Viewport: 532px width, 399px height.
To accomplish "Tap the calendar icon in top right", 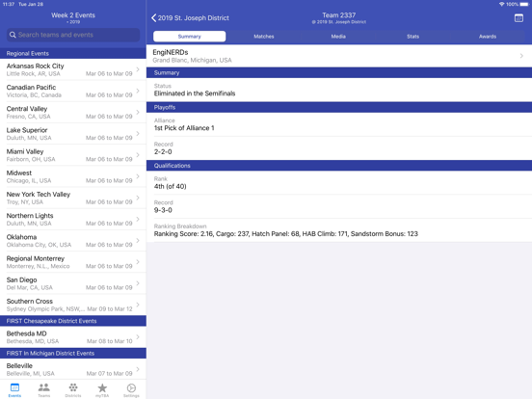I will pos(519,18).
